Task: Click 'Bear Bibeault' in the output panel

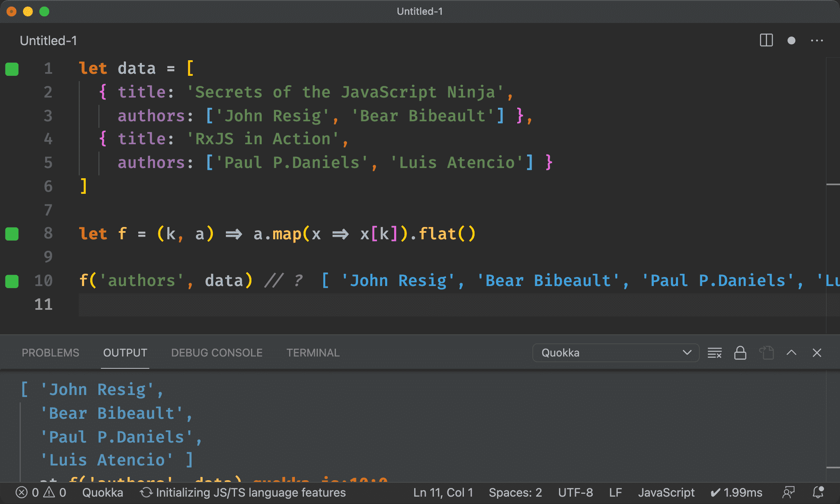Action: click(x=112, y=413)
